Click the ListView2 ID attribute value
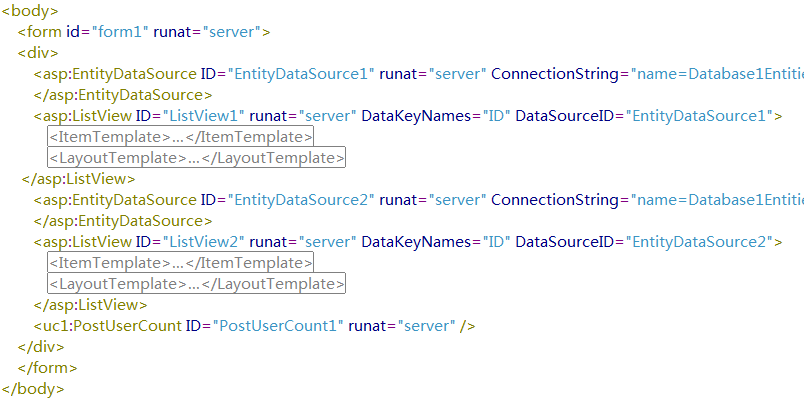 (x=204, y=242)
